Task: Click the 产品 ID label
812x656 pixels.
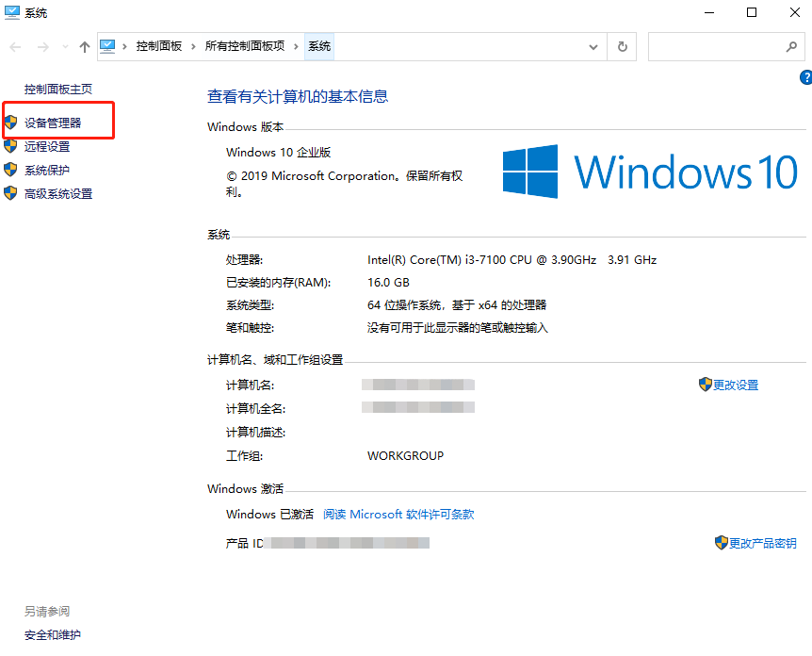Action: tap(244, 543)
